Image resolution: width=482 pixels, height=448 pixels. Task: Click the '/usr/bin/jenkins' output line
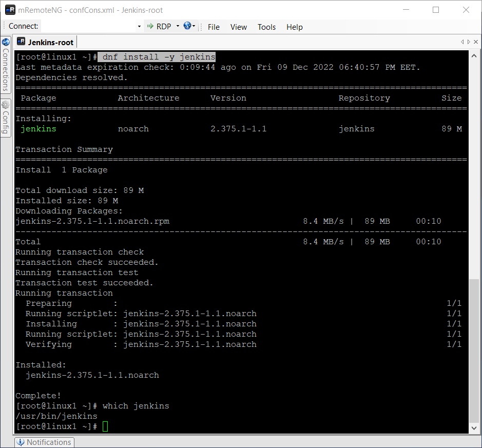[56, 416]
